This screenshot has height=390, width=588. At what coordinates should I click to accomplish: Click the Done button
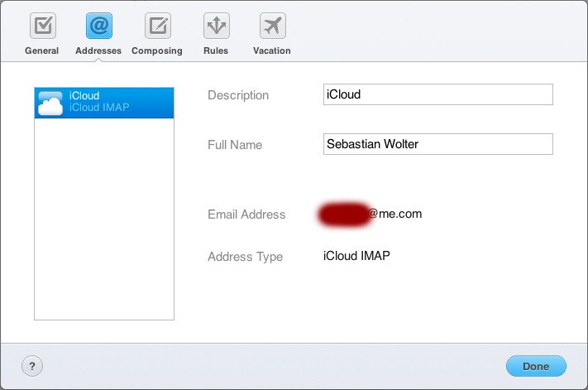coord(536,366)
